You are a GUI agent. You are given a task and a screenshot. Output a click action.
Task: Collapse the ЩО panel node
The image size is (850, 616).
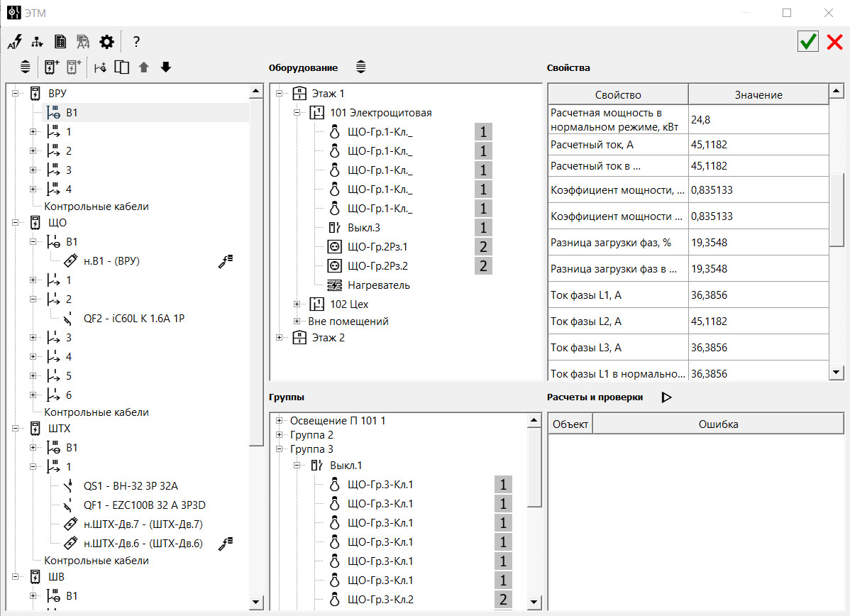click(16, 222)
